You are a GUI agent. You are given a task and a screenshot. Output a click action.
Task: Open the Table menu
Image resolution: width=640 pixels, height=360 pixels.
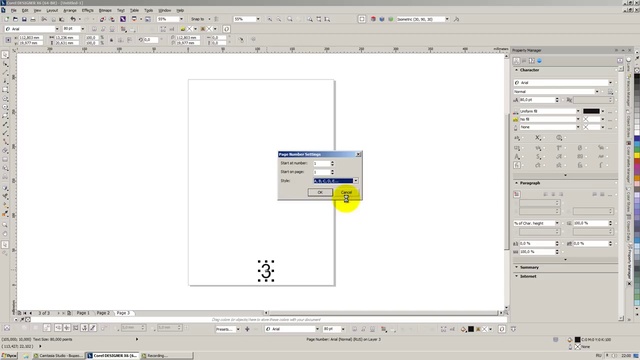pyautogui.click(x=134, y=10)
